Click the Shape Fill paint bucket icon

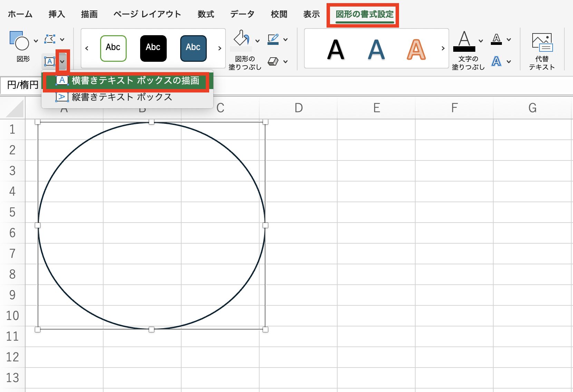tap(242, 39)
